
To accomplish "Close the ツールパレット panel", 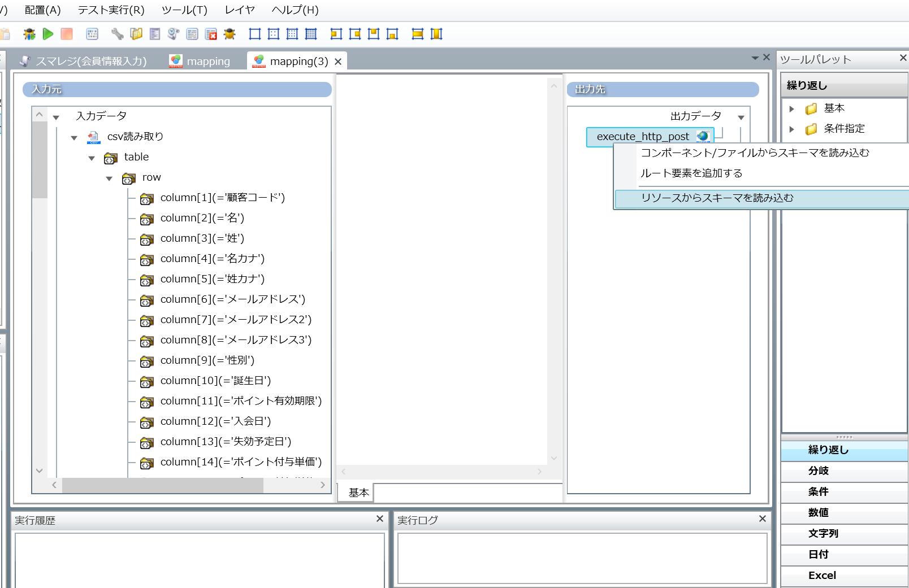I will click(903, 58).
